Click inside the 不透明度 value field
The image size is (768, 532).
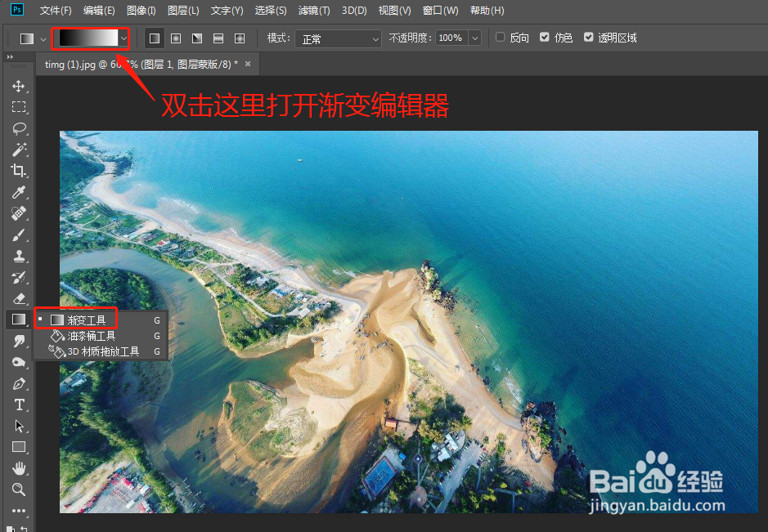(x=450, y=38)
